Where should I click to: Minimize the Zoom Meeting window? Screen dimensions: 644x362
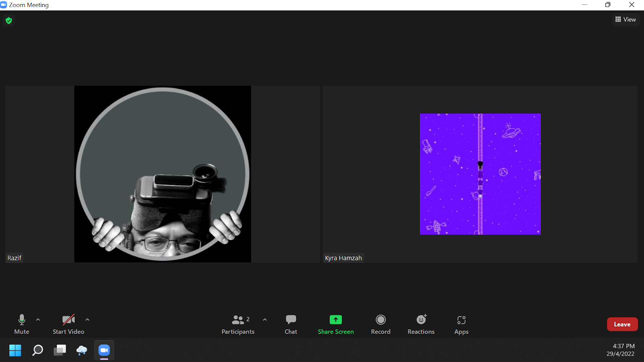585,5
